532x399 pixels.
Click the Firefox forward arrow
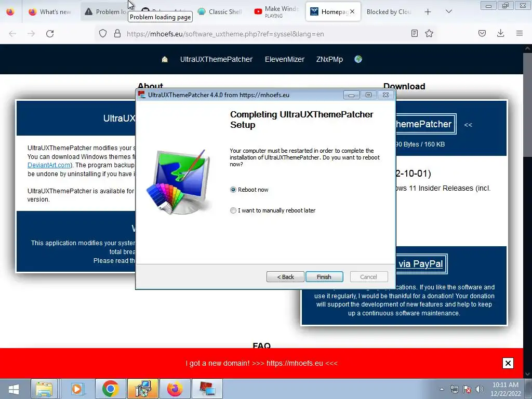[31, 34]
